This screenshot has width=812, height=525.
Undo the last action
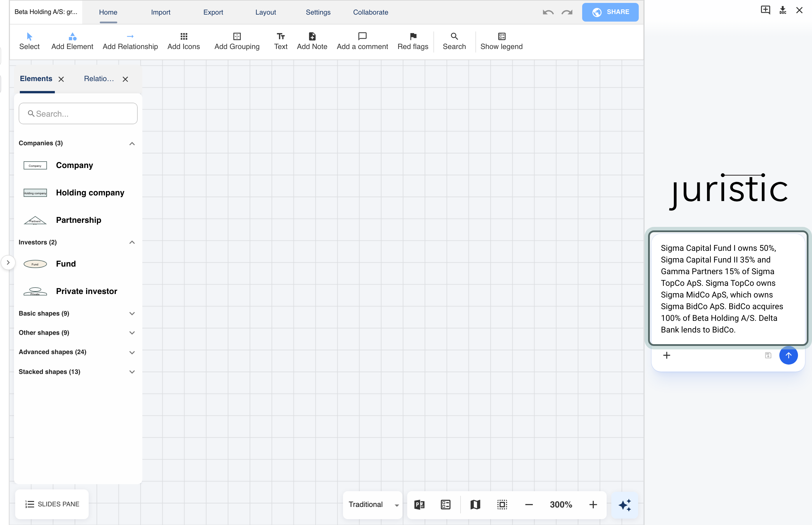(x=548, y=12)
